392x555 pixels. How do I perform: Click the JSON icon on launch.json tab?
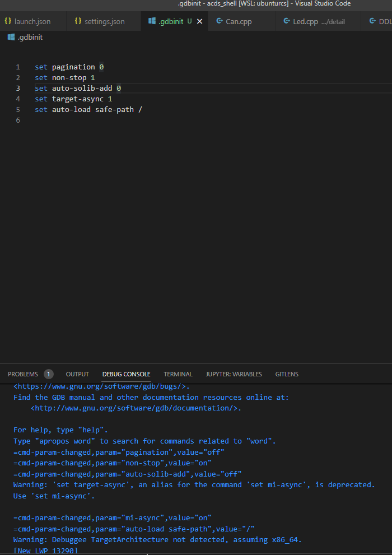coord(8,21)
